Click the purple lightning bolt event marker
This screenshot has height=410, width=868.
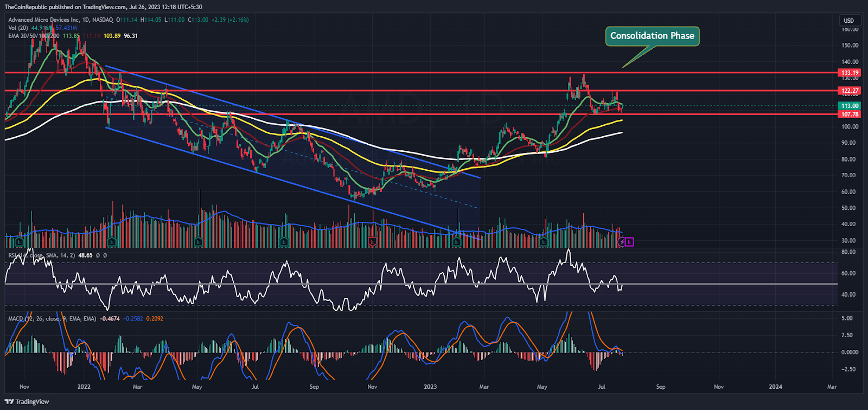(x=622, y=242)
